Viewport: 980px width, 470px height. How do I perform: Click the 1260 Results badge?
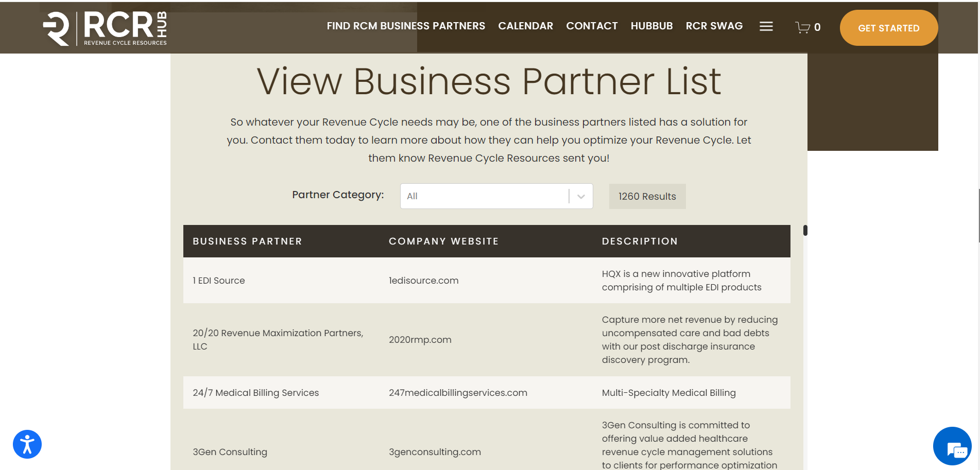[647, 196]
